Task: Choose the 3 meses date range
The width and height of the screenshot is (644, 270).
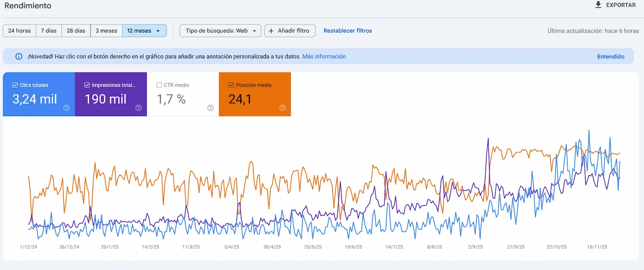Action: pyautogui.click(x=106, y=31)
